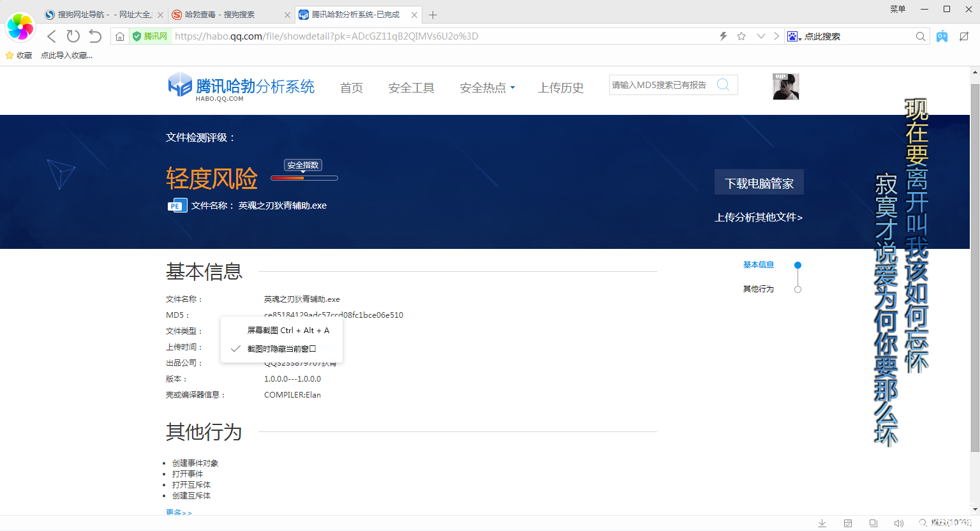Click the 腾讯哈勃分析系统 site logo

tap(241, 86)
